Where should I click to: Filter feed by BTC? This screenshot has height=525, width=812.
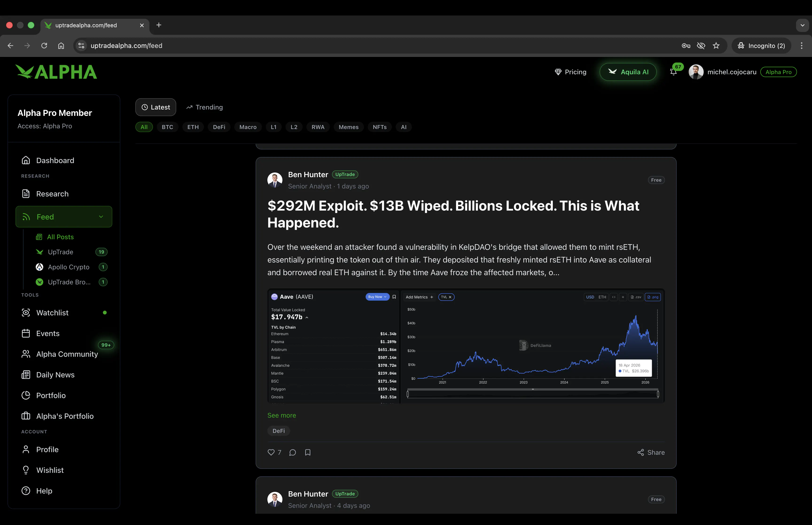[167, 127]
